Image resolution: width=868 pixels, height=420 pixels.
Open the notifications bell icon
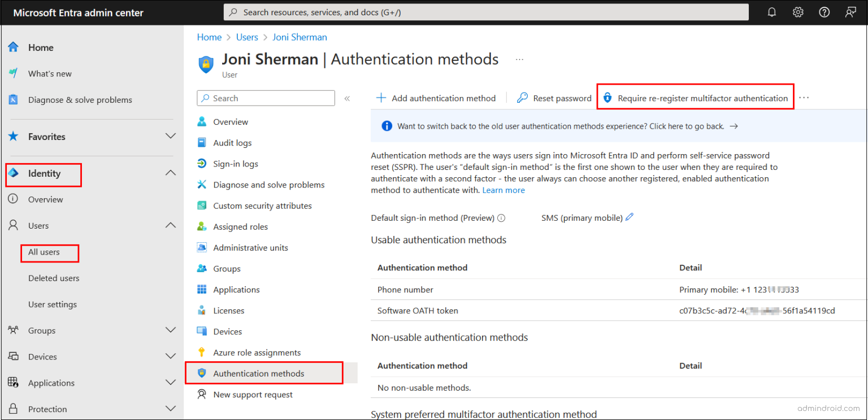(x=772, y=12)
